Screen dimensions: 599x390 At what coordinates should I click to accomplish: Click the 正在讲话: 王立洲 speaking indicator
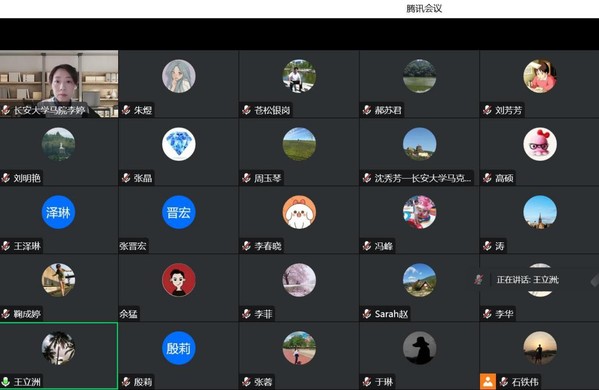tap(528, 280)
